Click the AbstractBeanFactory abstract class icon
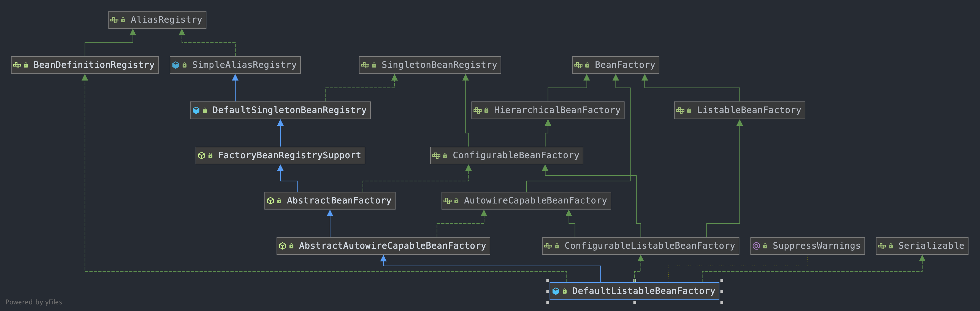The image size is (980, 311). click(270, 201)
